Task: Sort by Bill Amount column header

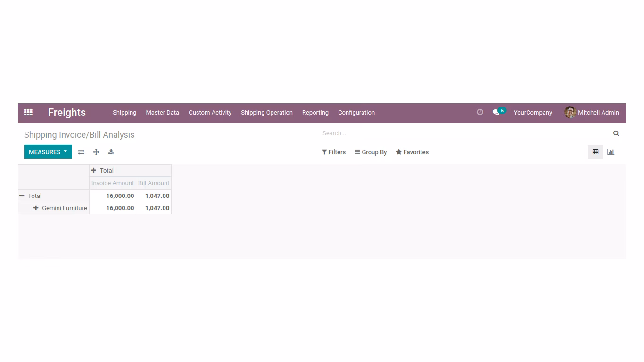Action: [154, 183]
